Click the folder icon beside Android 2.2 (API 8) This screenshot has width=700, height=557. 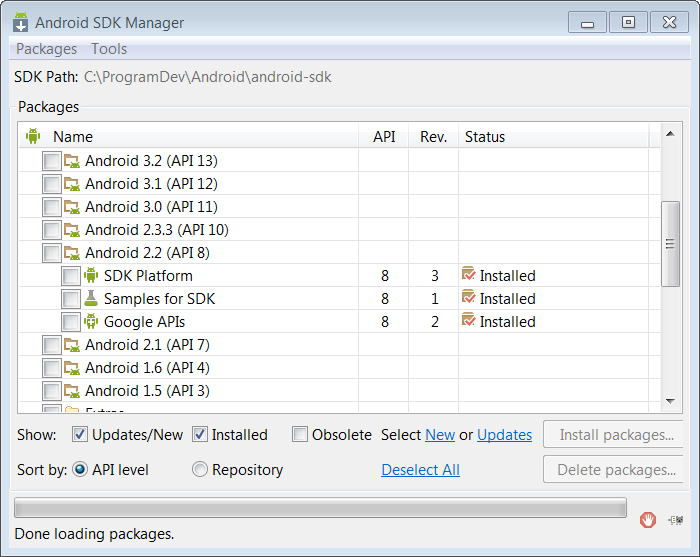point(71,253)
